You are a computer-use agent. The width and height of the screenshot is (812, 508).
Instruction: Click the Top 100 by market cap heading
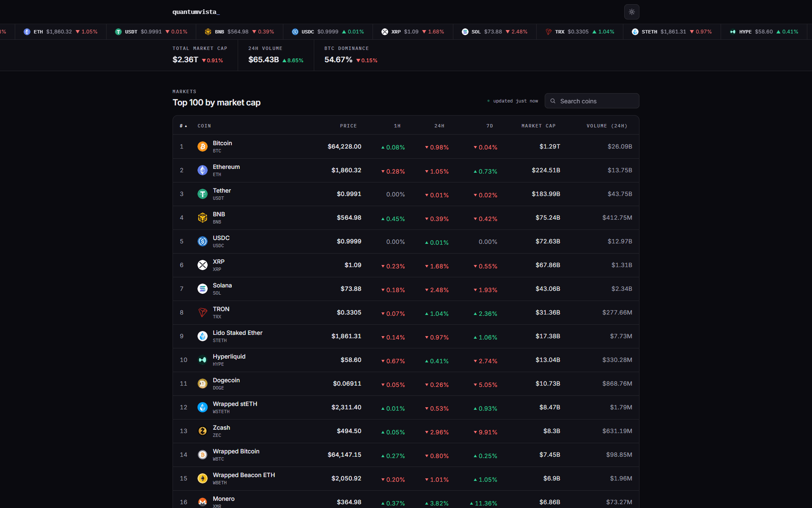[x=217, y=102]
